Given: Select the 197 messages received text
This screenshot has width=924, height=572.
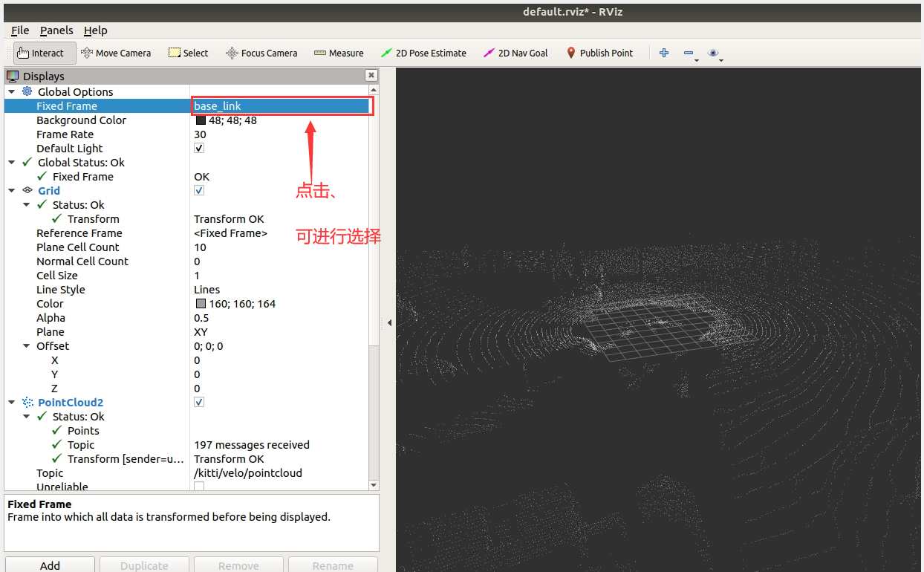Looking at the screenshot, I should tap(252, 444).
